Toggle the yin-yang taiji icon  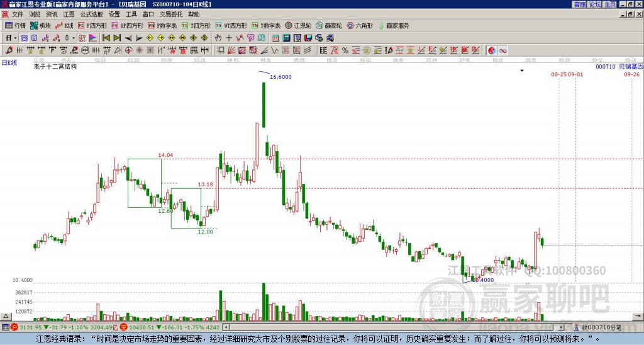pyautogui.click(x=492, y=50)
